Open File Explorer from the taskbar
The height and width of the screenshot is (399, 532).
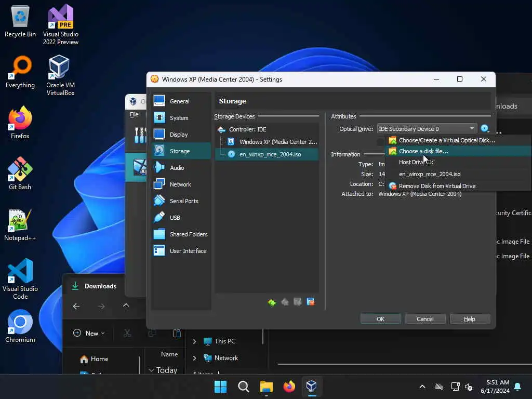pyautogui.click(x=267, y=387)
